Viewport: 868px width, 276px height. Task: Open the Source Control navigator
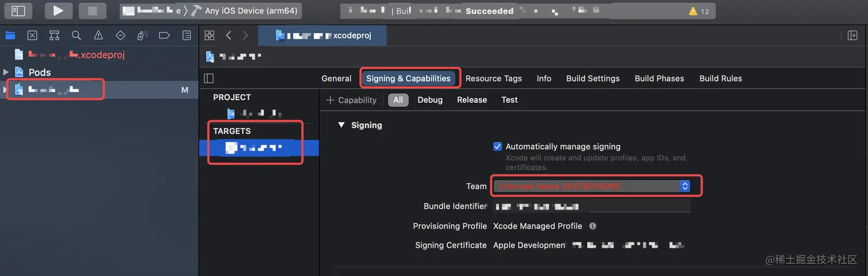click(x=32, y=36)
